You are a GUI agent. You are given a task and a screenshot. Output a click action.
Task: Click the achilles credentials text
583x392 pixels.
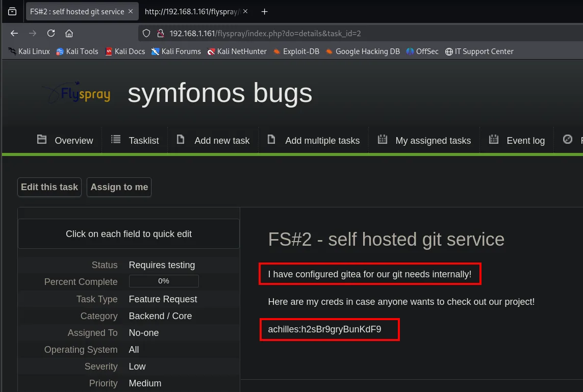point(324,329)
